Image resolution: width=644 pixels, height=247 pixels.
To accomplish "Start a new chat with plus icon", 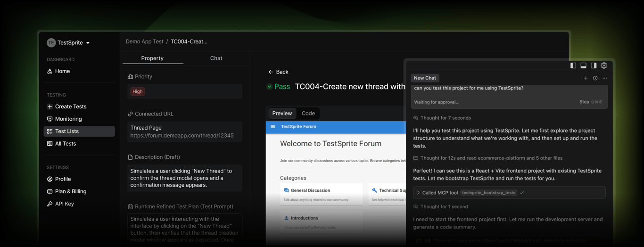I will 586,78.
